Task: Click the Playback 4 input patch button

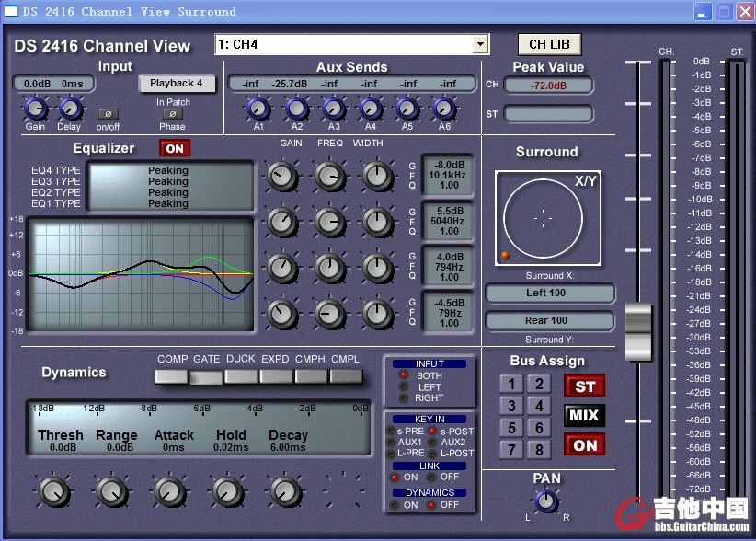Action: coord(177,84)
